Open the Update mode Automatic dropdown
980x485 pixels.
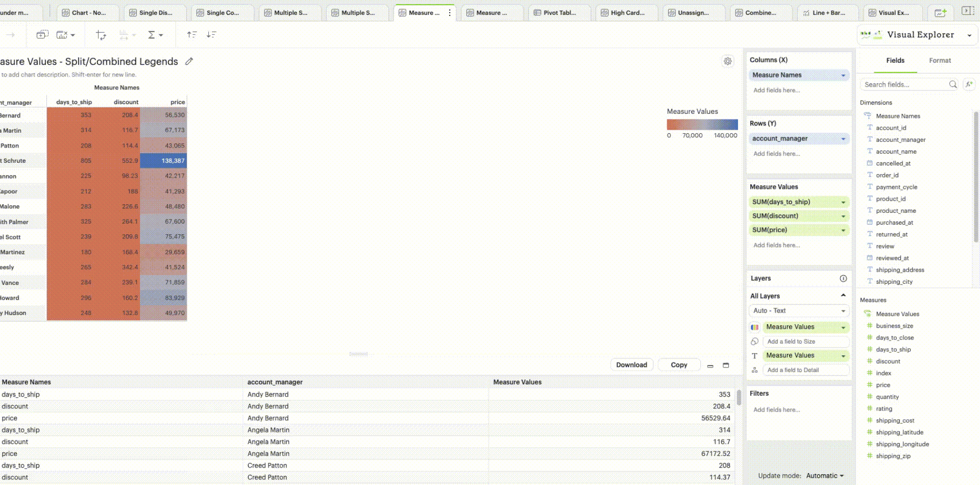(x=825, y=475)
